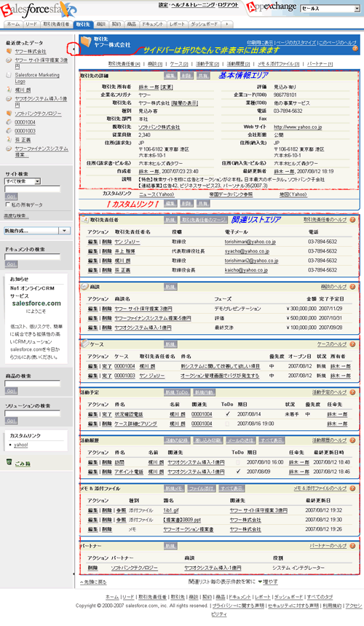Click the case icon beside 00001003 in the sidebar
The image size is (364, 626).
[x=9, y=131]
